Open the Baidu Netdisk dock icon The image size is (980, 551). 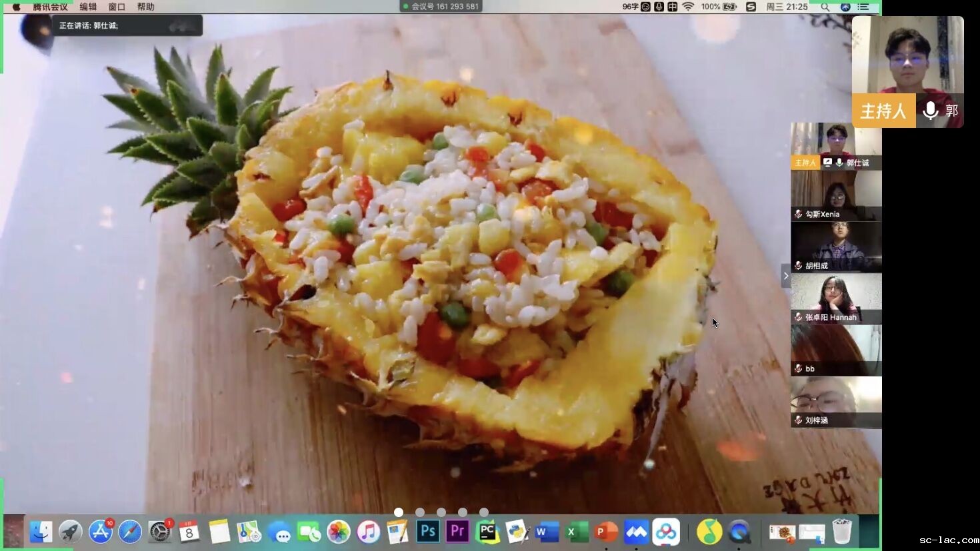click(x=666, y=532)
